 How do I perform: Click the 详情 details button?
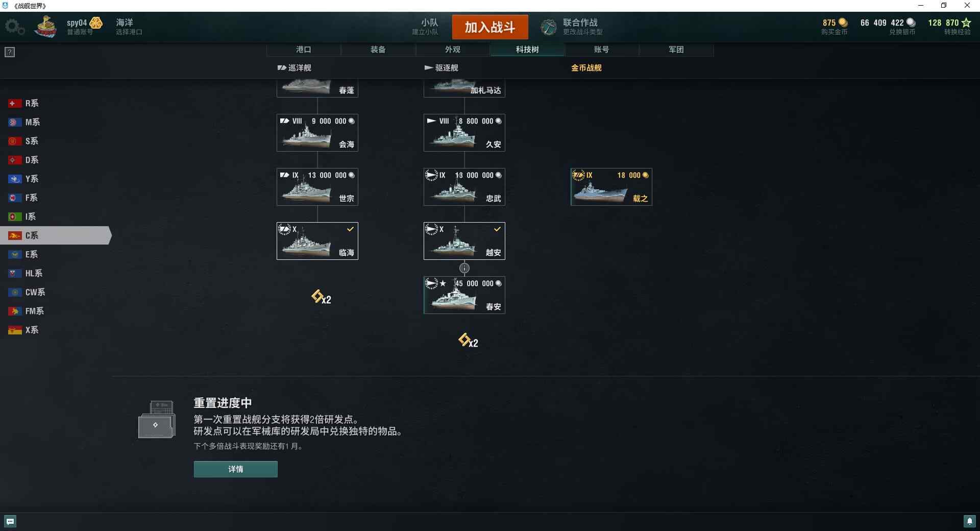pos(235,469)
